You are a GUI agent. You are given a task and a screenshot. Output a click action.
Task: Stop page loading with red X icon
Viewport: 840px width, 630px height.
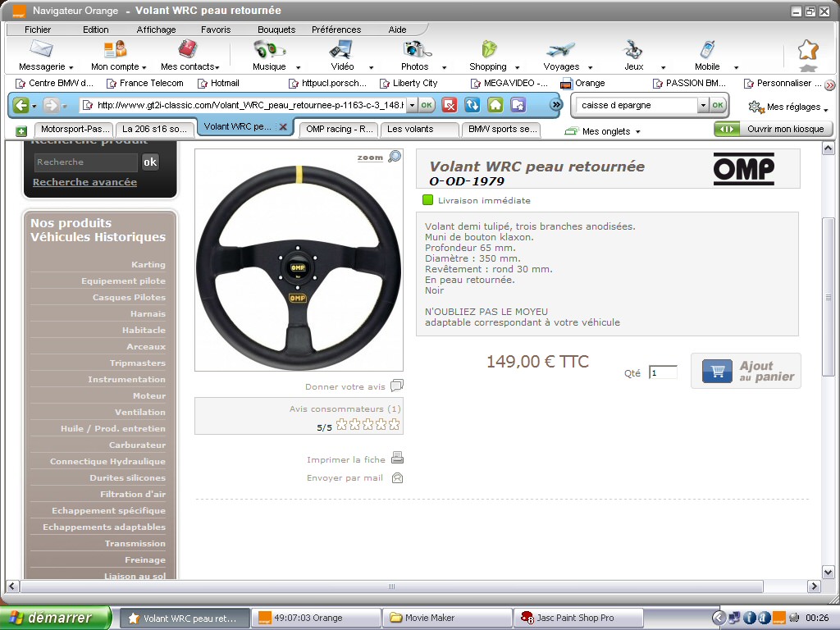(450, 105)
